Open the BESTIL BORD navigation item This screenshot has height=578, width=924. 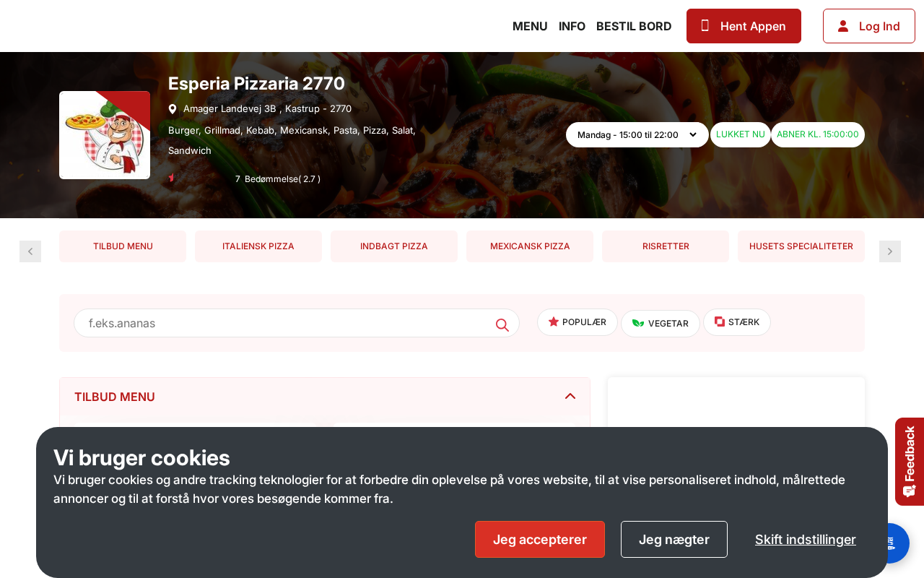click(x=634, y=26)
